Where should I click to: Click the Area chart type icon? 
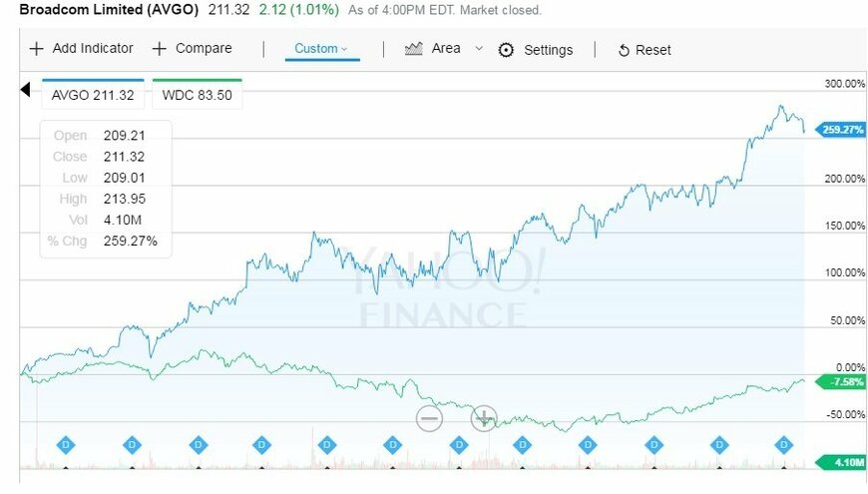coord(414,49)
